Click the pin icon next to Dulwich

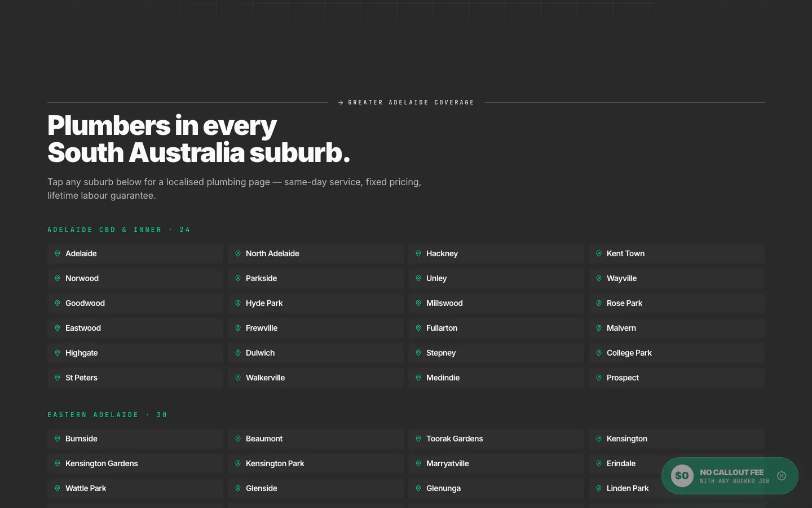click(238, 353)
